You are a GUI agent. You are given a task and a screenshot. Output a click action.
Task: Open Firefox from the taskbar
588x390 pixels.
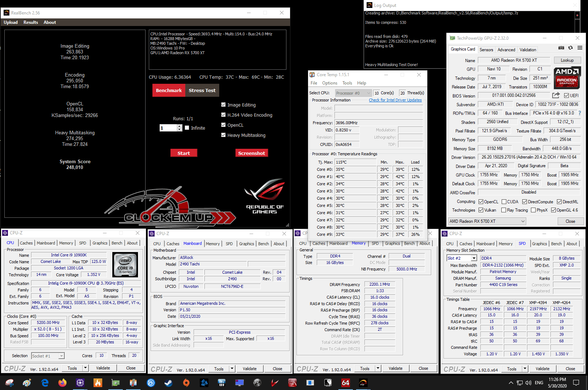(62, 383)
